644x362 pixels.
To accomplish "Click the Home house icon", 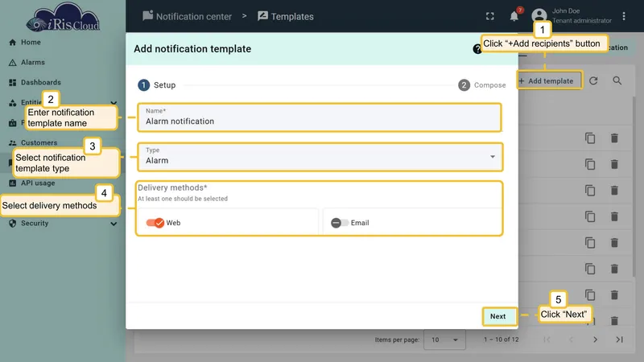I will pyautogui.click(x=13, y=43).
